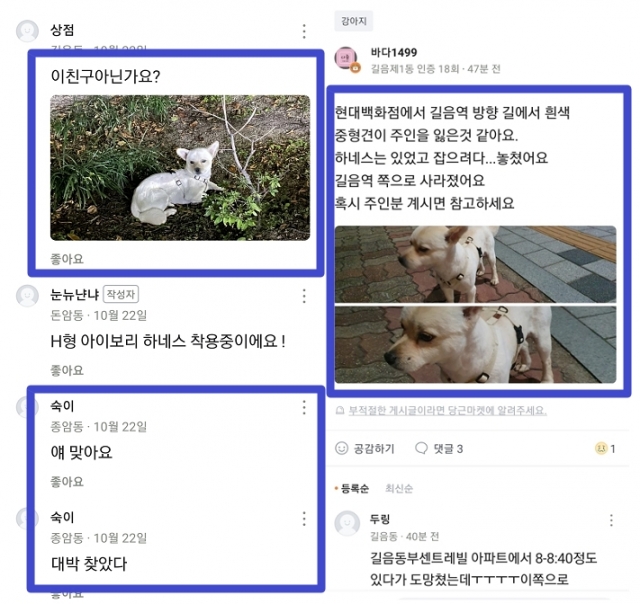
Task: Like 눈뉴난냐's harness comment with 좋아요
Action: (x=67, y=370)
